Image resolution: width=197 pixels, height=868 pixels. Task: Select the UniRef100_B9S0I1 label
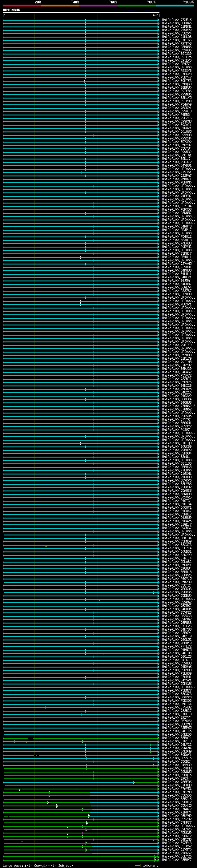[177, 125]
